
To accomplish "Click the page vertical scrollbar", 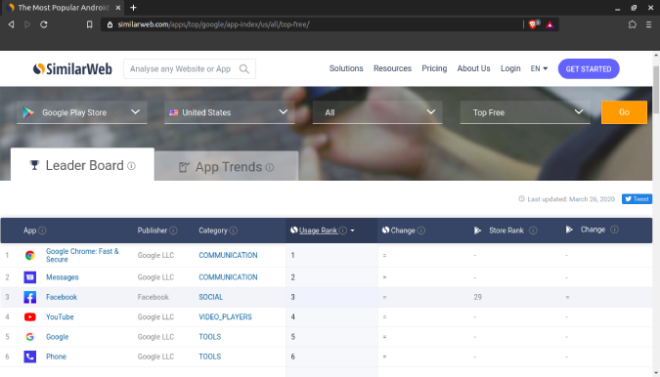I will (656, 89).
